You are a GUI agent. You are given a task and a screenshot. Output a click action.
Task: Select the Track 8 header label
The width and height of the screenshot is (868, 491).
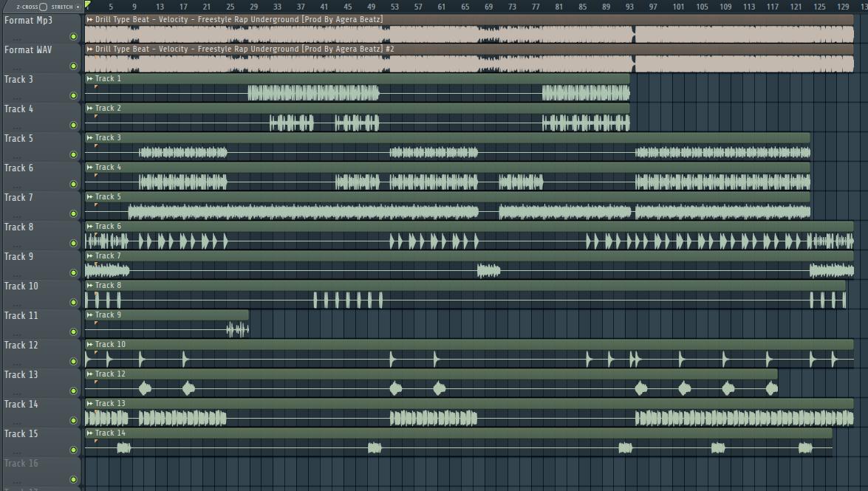(18, 227)
